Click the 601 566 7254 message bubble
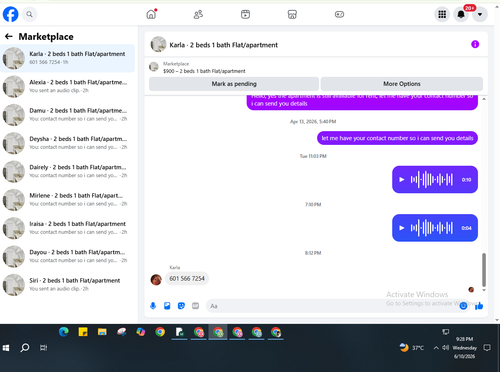Viewport: 500px width, 372px height. click(187, 278)
